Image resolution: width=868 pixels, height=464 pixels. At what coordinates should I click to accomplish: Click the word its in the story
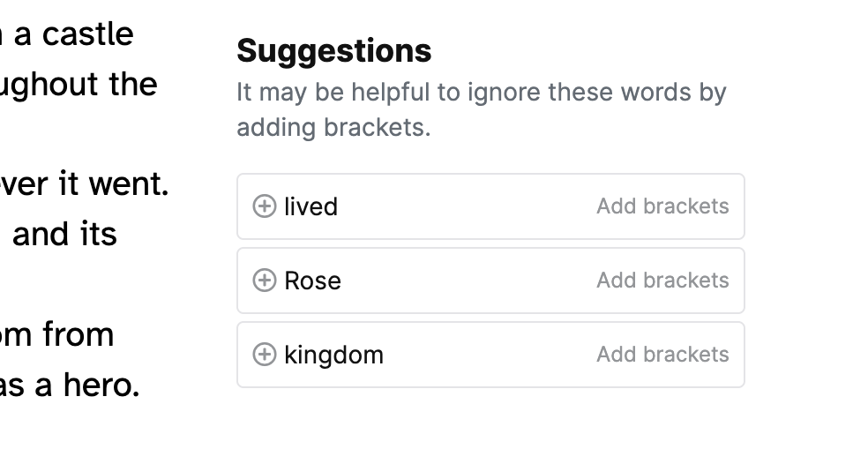click(101, 235)
